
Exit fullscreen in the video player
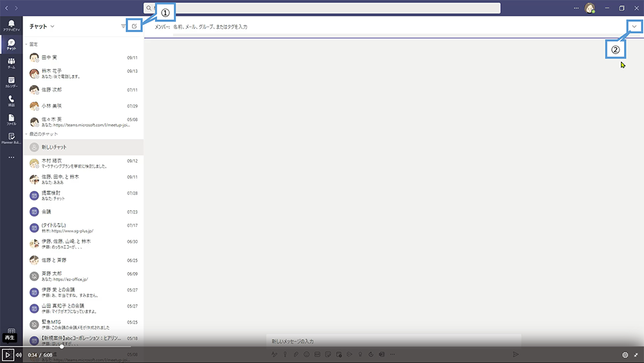coord(636,355)
